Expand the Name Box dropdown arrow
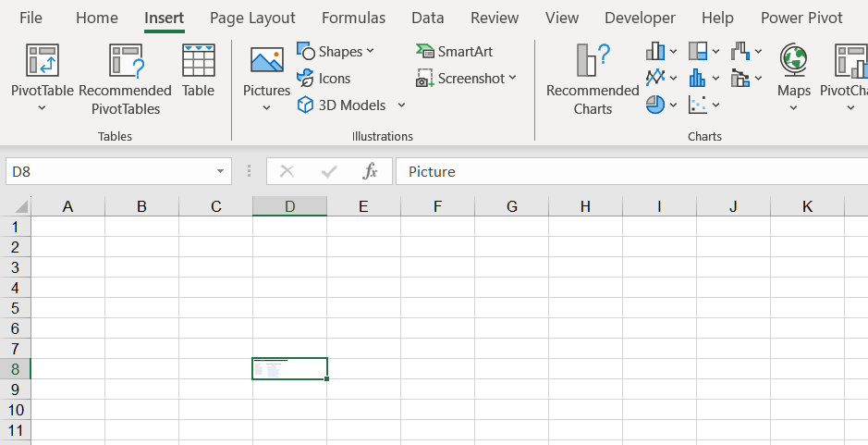This screenshot has width=868, height=445. click(220, 171)
